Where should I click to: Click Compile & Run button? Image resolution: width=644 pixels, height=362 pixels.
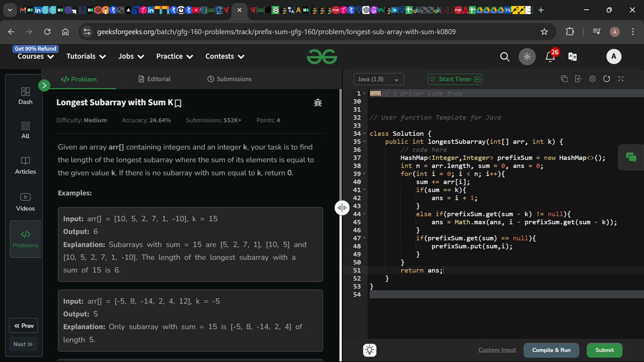tap(551, 350)
